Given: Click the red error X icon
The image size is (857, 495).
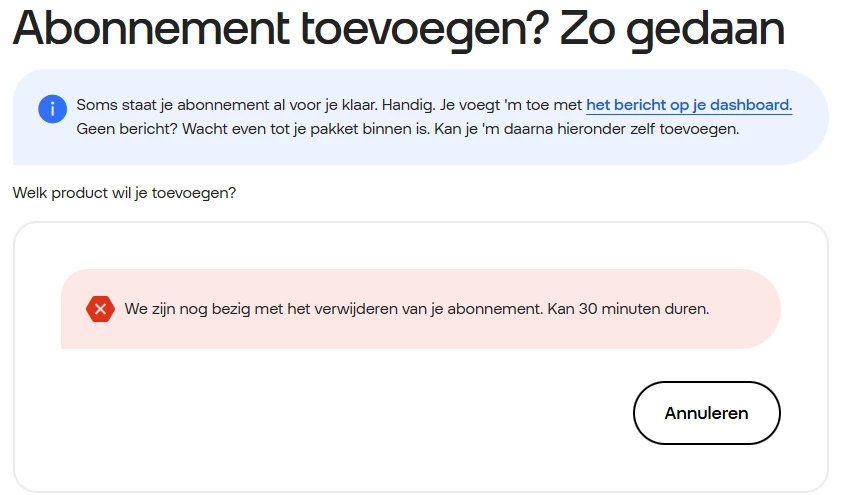Looking at the screenshot, I should coord(100,309).
